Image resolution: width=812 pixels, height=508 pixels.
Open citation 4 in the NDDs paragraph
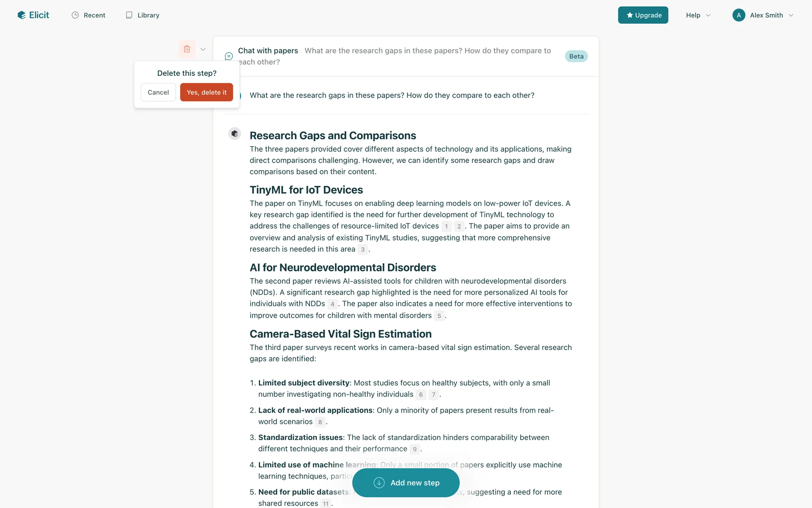click(x=332, y=304)
